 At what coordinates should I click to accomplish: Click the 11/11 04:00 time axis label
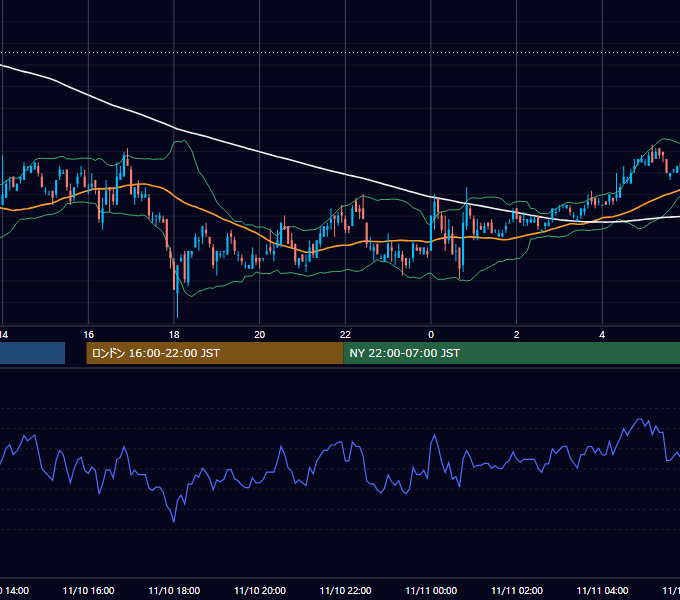point(602,590)
